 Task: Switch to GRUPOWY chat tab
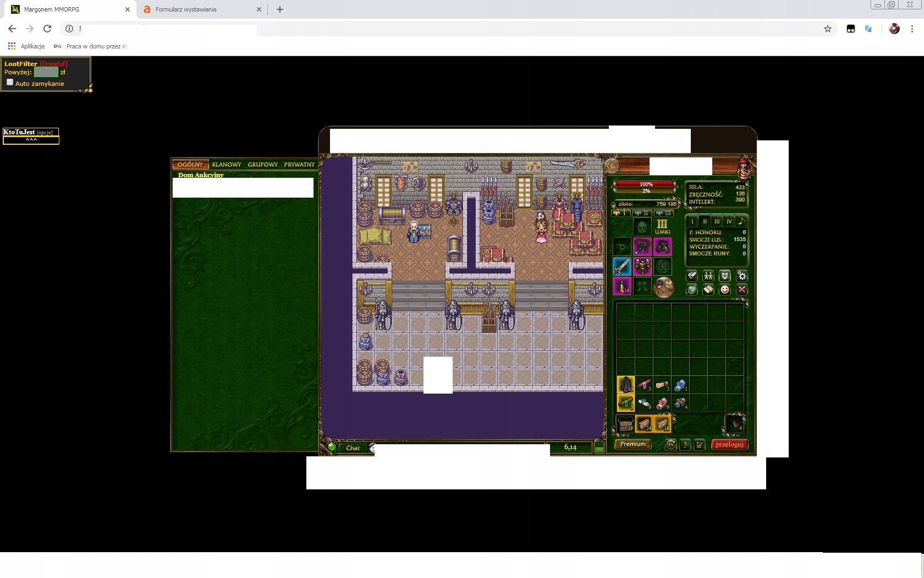263,165
